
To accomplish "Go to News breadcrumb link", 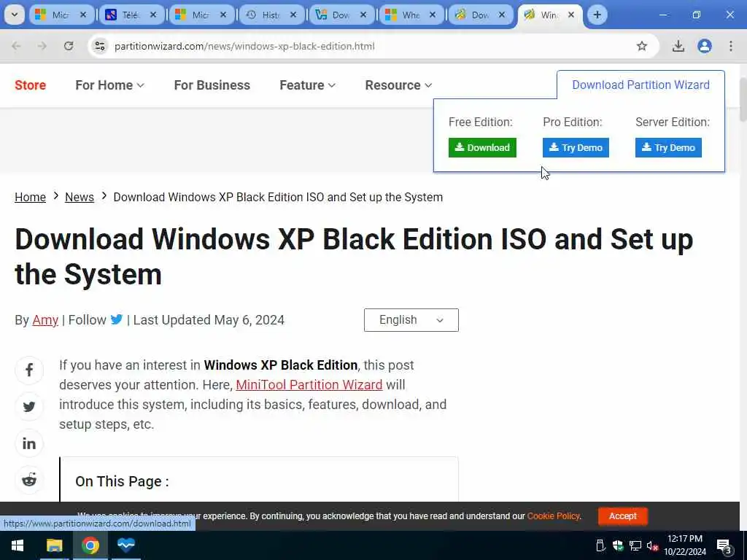I will (79, 197).
